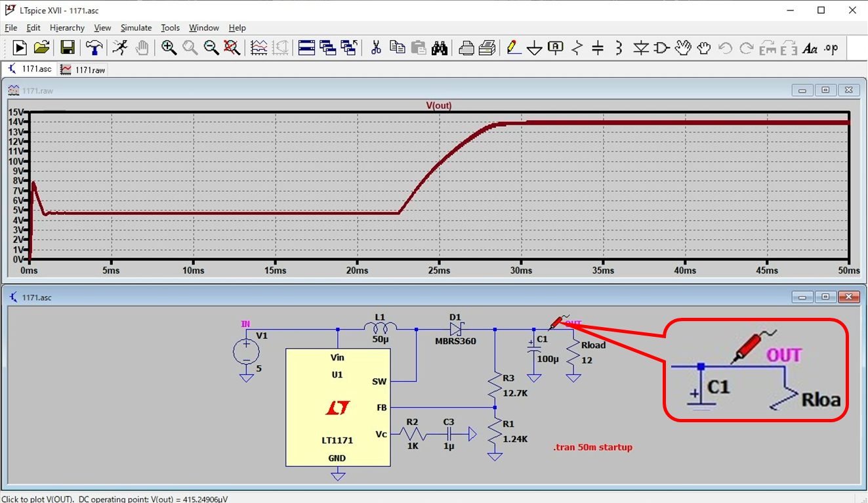The width and height of the screenshot is (868, 503).
Task: Zoom out with the minus magnifier
Action: [211, 47]
